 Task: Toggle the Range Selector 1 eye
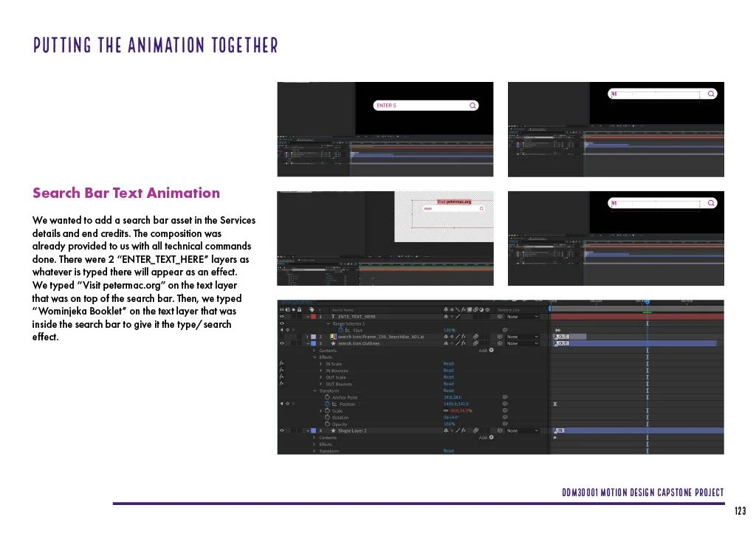[281, 323]
